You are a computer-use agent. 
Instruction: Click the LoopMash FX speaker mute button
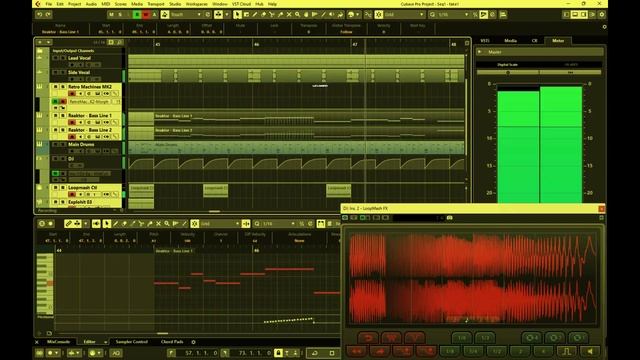tap(590, 351)
